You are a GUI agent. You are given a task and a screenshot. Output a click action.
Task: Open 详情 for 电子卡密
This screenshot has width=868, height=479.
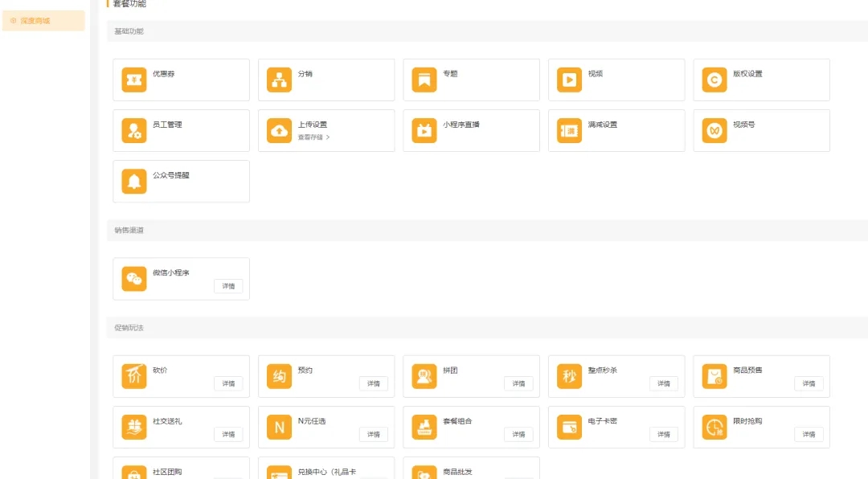point(663,434)
